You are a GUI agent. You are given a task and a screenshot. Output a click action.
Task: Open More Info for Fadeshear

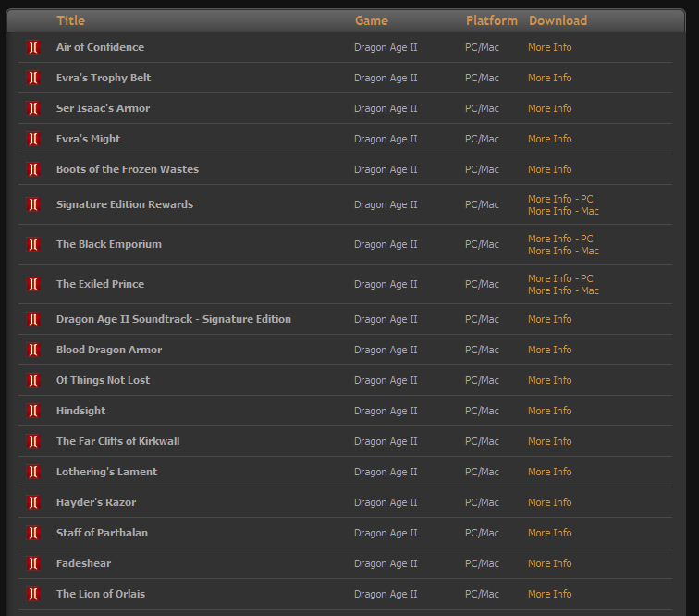click(x=549, y=563)
